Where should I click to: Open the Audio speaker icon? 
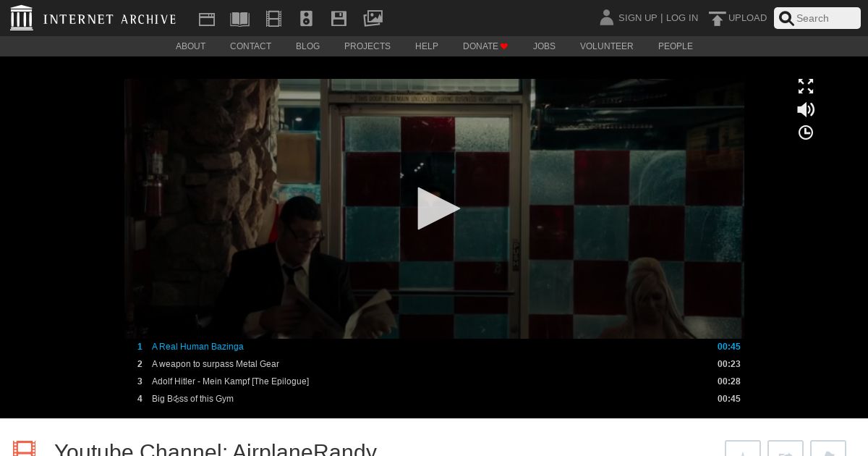pyautogui.click(x=306, y=19)
